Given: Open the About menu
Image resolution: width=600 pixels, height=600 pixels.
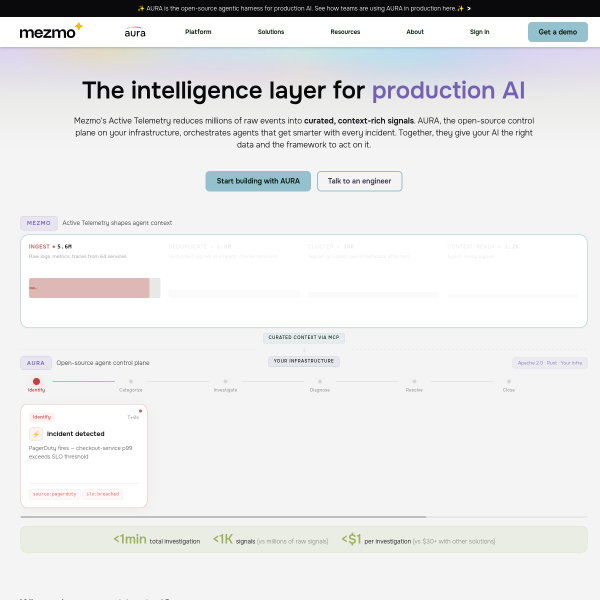Looking at the screenshot, I should (x=415, y=32).
